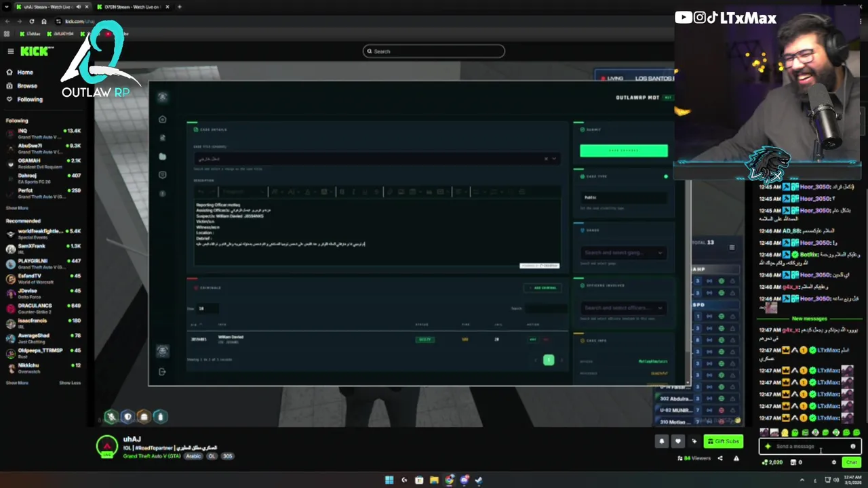
Task: Open the case title charge dropdown
Action: click(554, 159)
